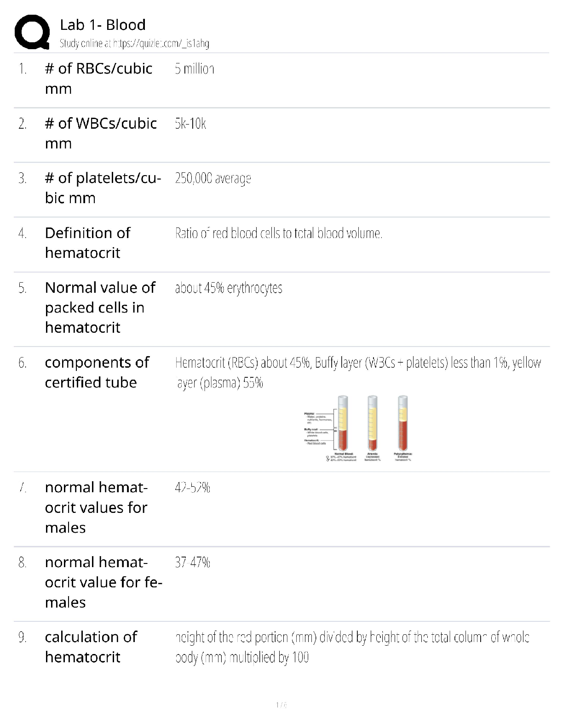Select the "# of platelets/cubic mm" term

tap(103, 188)
